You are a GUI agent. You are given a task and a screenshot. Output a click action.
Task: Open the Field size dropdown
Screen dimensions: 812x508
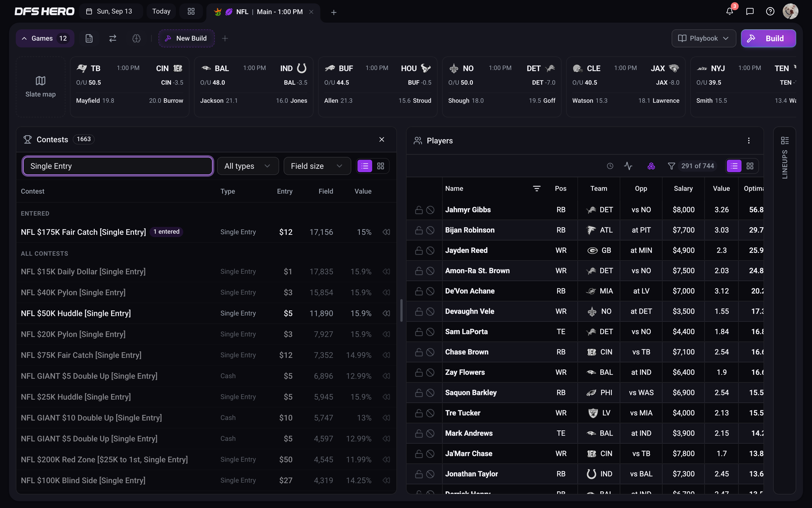click(317, 166)
